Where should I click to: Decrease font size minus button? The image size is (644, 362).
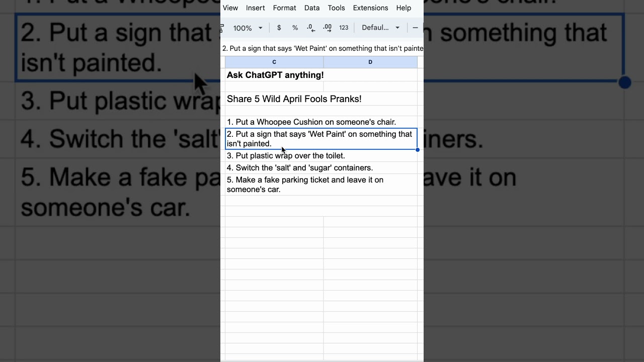415,28
